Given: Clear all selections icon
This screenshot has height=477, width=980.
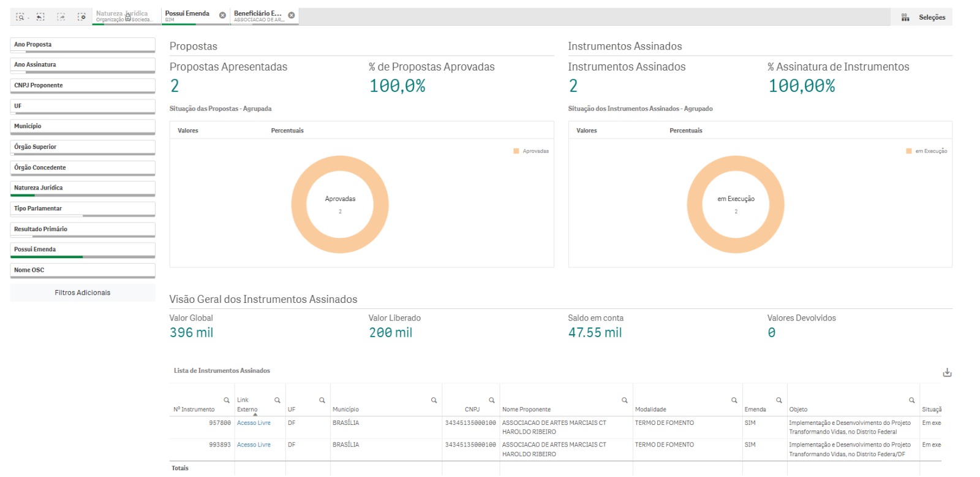Looking at the screenshot, I should click(81, 17).
